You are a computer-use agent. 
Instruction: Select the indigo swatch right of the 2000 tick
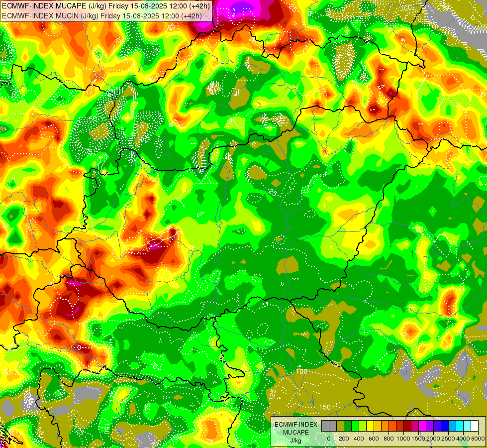[x=437, y=426]
